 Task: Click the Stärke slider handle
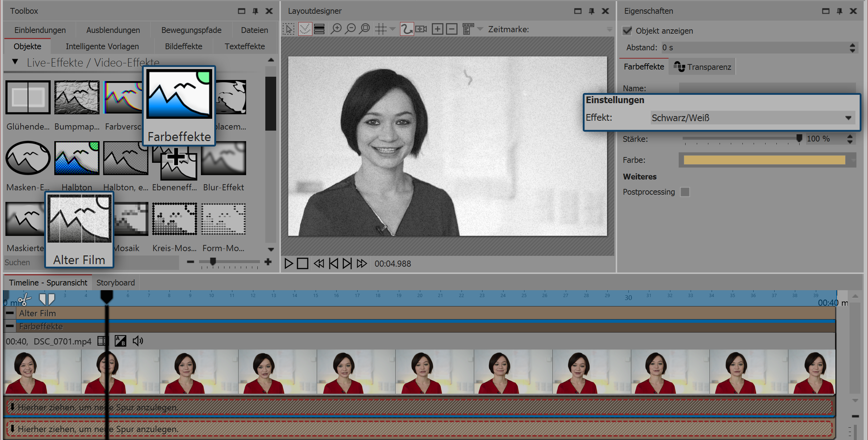[x=799, y=138]
